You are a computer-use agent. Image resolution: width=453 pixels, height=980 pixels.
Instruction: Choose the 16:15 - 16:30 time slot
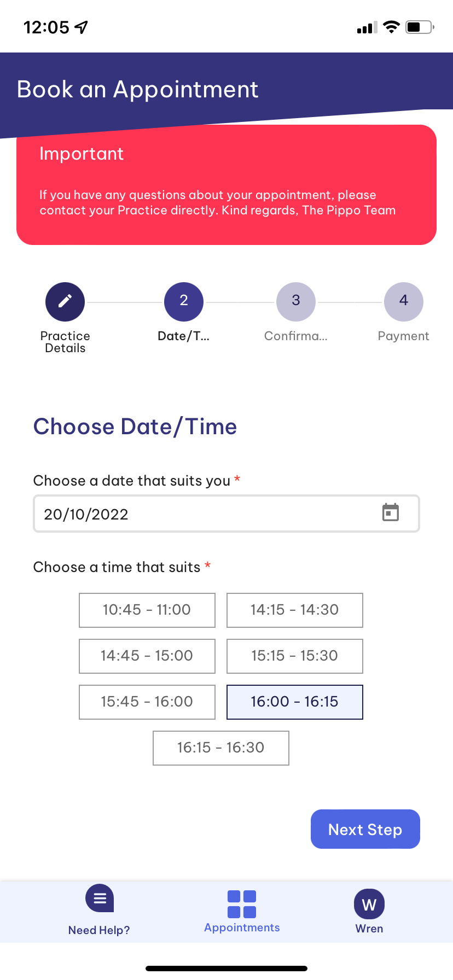[221, 748]
